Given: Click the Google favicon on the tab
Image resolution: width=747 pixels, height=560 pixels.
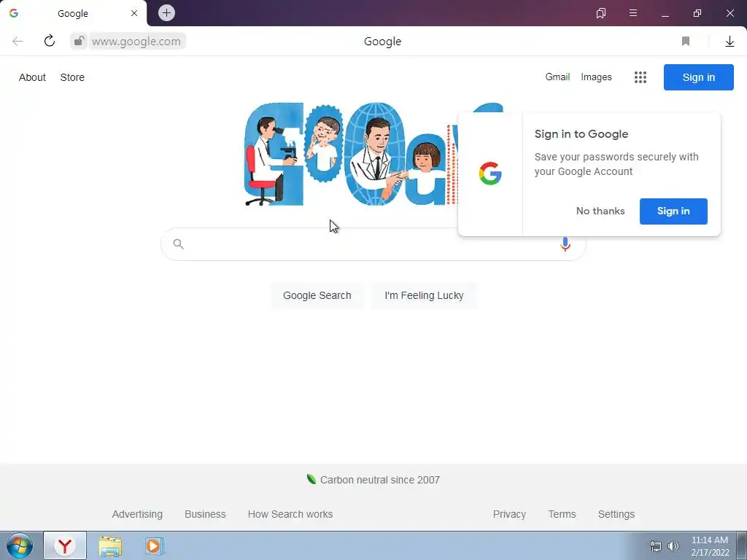Looking at the screenshot, I should tap(14, 13).
